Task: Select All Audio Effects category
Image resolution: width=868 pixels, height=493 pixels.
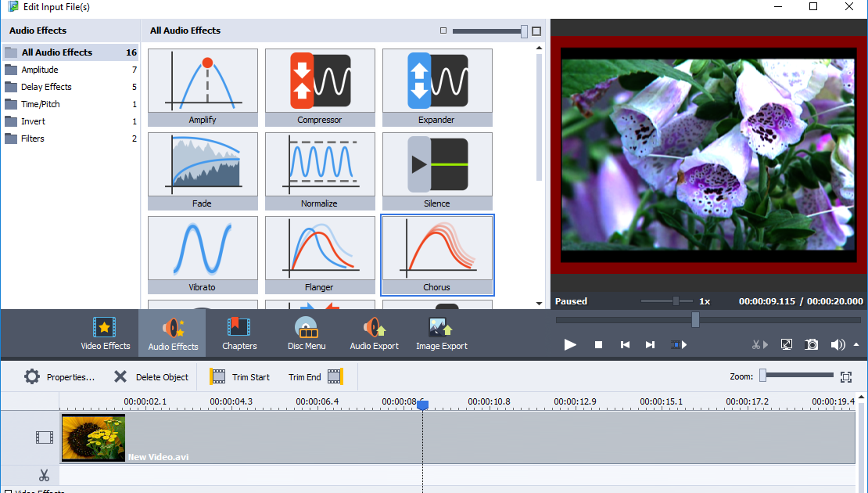Action: pos(70,52)
